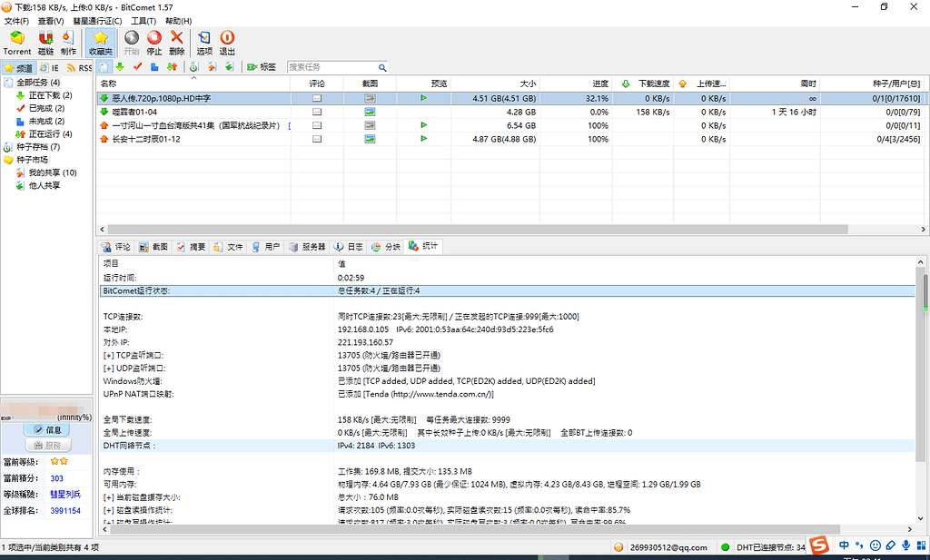The width and height of the screenshot is (930, 560).
Task: Create a new torrent with 制作
Action: point(68,44)
